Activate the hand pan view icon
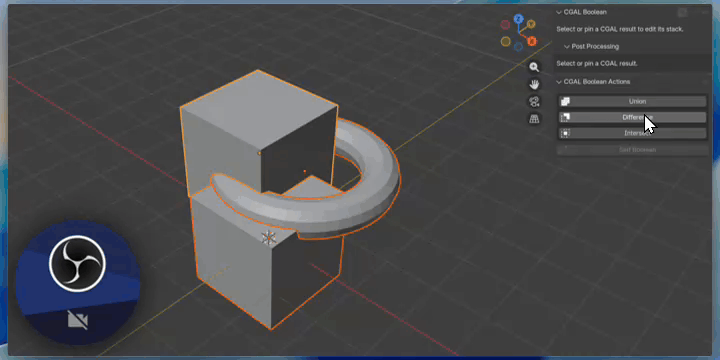Image resolution: width=720 pixels, height=360 pixels. click(534, 84)
